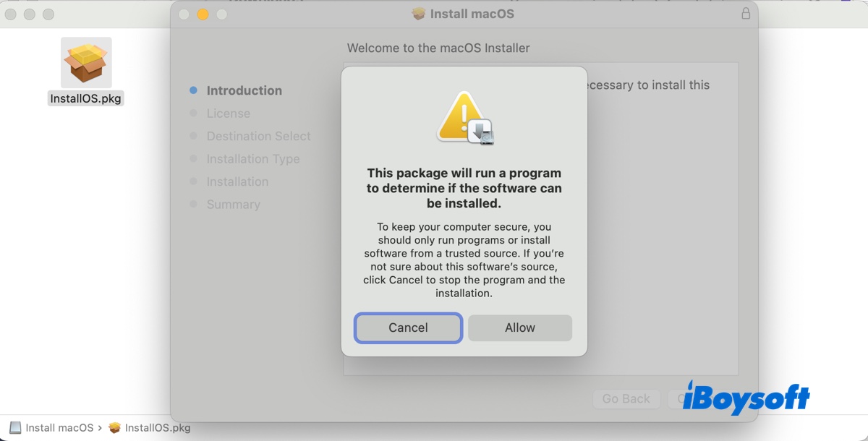Select the Destination Select step
868x441 pixels.
(258, 136)
